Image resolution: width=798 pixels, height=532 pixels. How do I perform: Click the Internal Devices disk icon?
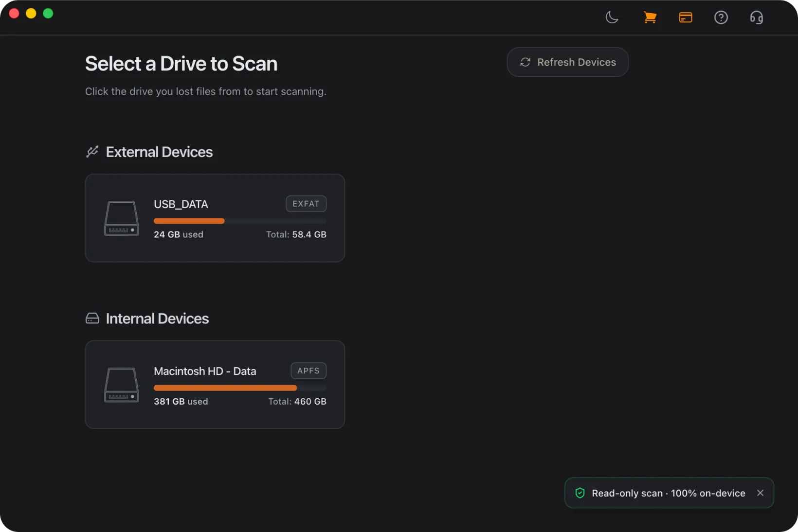click(92, 319)
